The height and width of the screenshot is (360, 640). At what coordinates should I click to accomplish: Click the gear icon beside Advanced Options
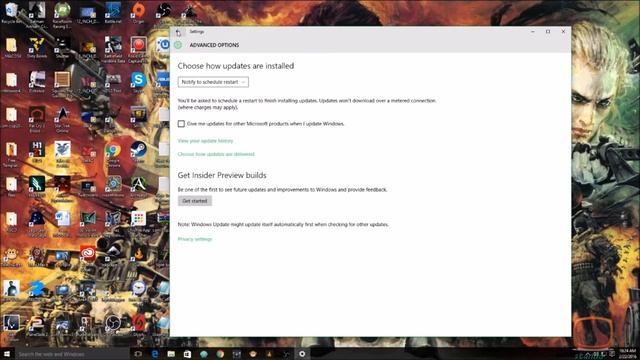(178, 45)
